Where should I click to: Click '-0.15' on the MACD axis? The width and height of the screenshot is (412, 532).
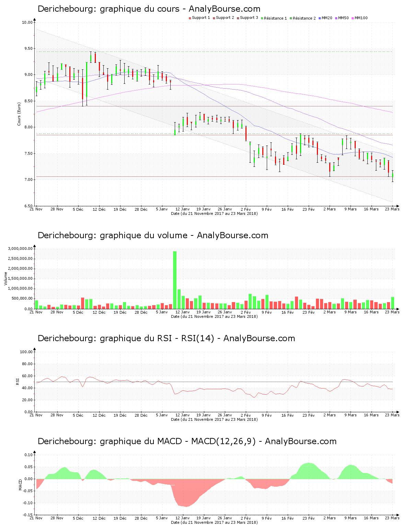[x=28, y=515]
